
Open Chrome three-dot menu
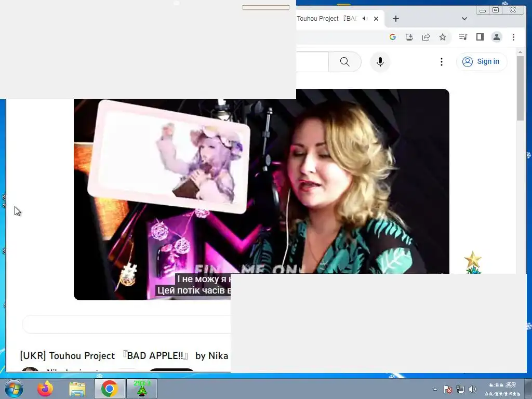[513, 37]
